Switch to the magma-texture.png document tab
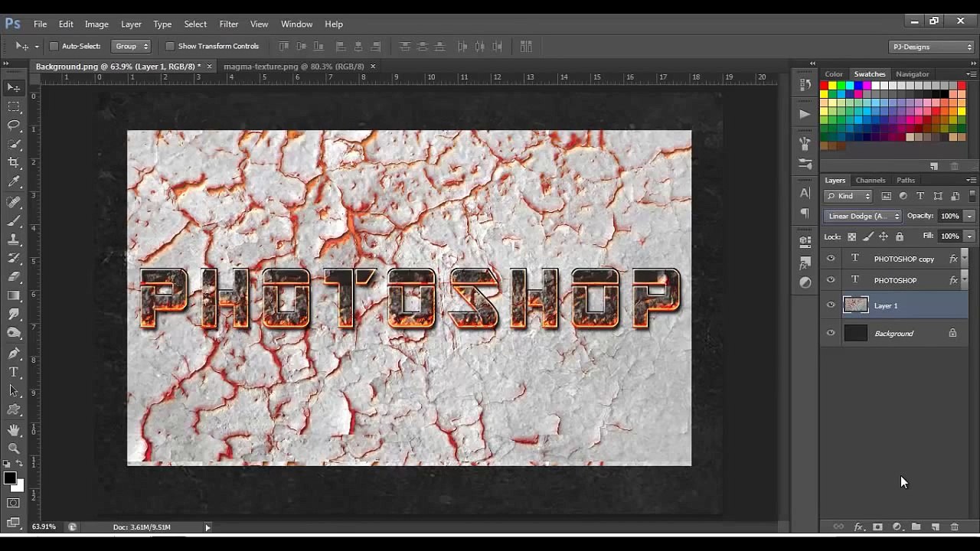 294,67
